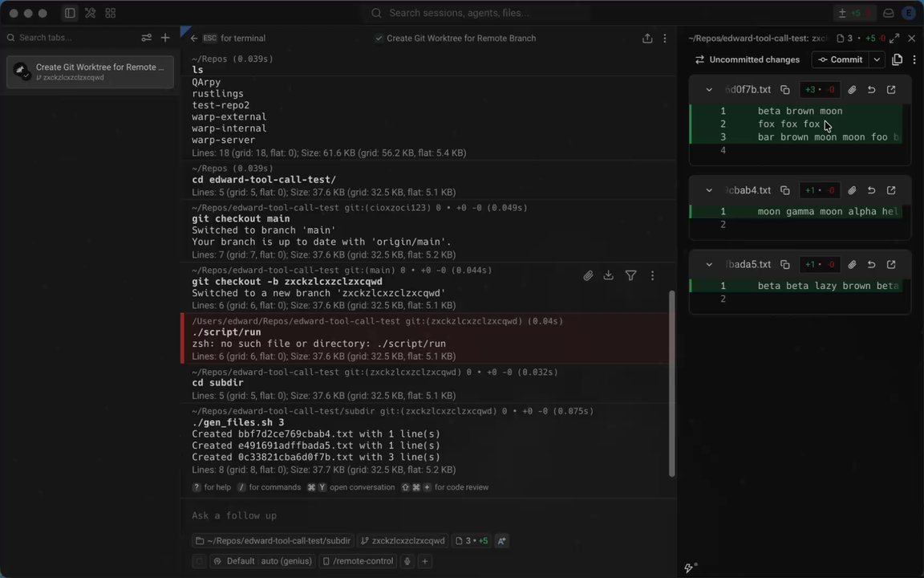Screen dimensions: 924x578
Task: Copy the 6d0f7b.txt file path
Action: point(785,90)
